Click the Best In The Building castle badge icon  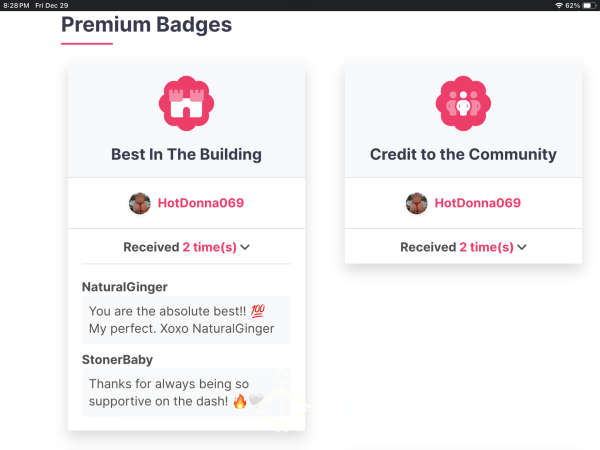click(186, 103)
